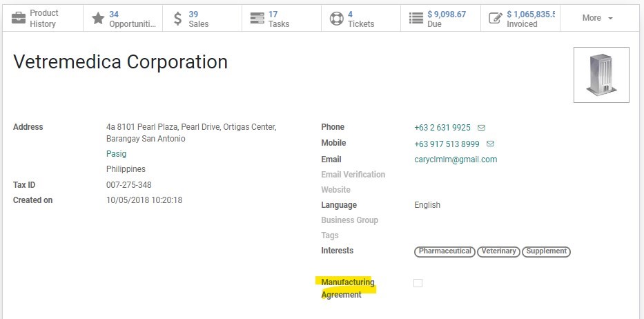The width and height of the screenshot is (644, 319).
Task: Click the Due list icon
Action: (x=416, y=18)
